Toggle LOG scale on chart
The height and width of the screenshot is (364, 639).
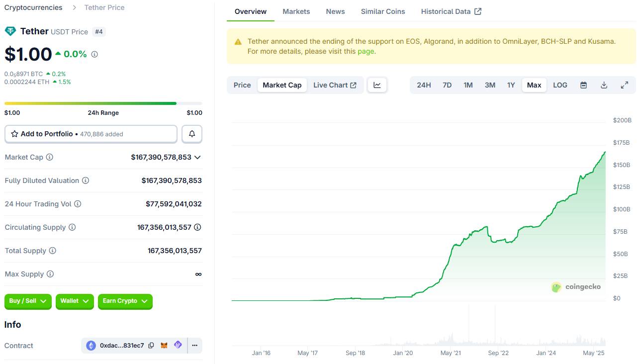(x=560, y=85)
